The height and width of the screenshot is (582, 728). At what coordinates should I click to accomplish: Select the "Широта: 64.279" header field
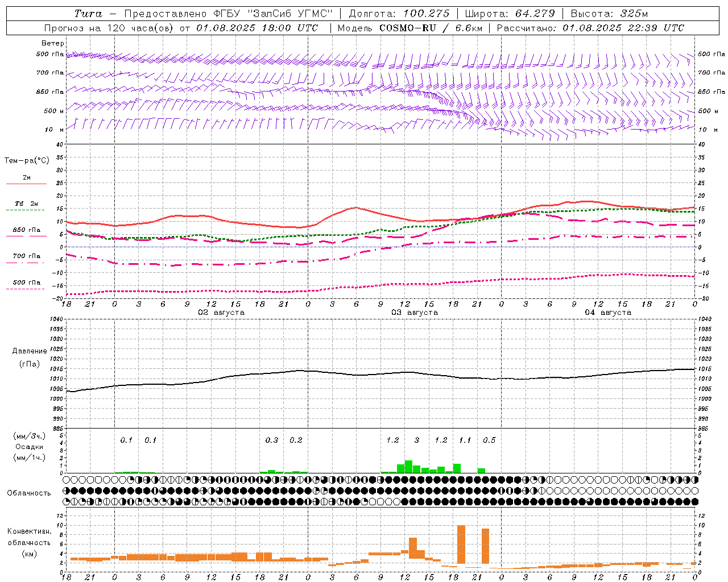click(x=510, y=14)
